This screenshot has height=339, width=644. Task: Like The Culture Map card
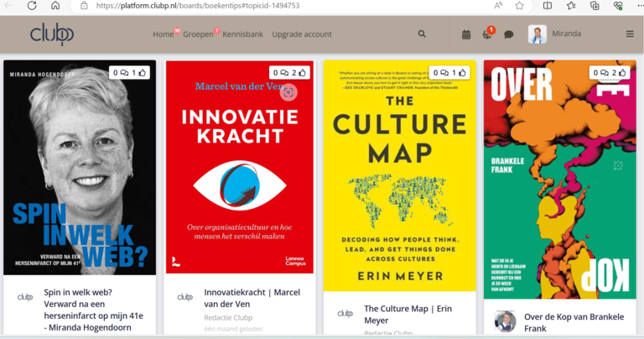point(463,73)
